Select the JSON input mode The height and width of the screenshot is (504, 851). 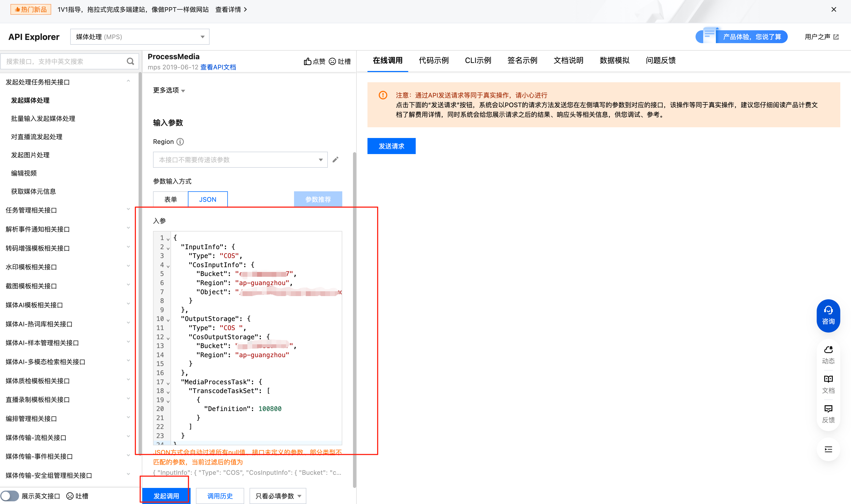pyautogui.click(x=207, y=199)
